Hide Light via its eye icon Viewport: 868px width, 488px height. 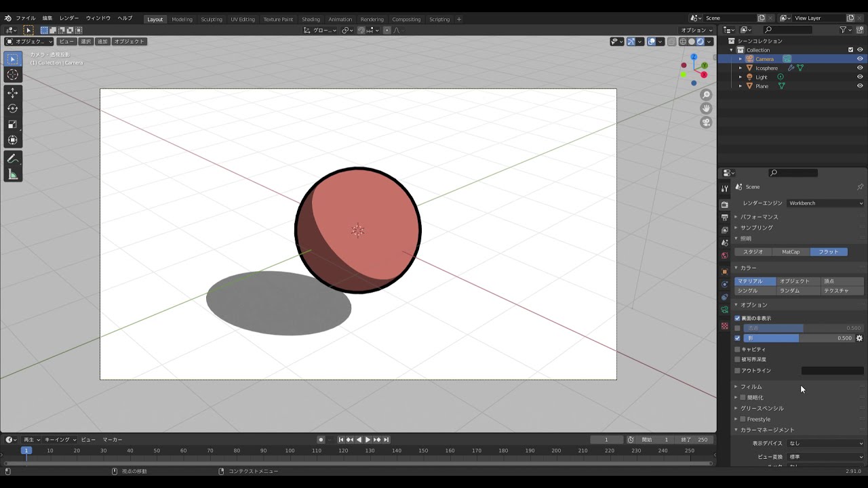[860, 77]
